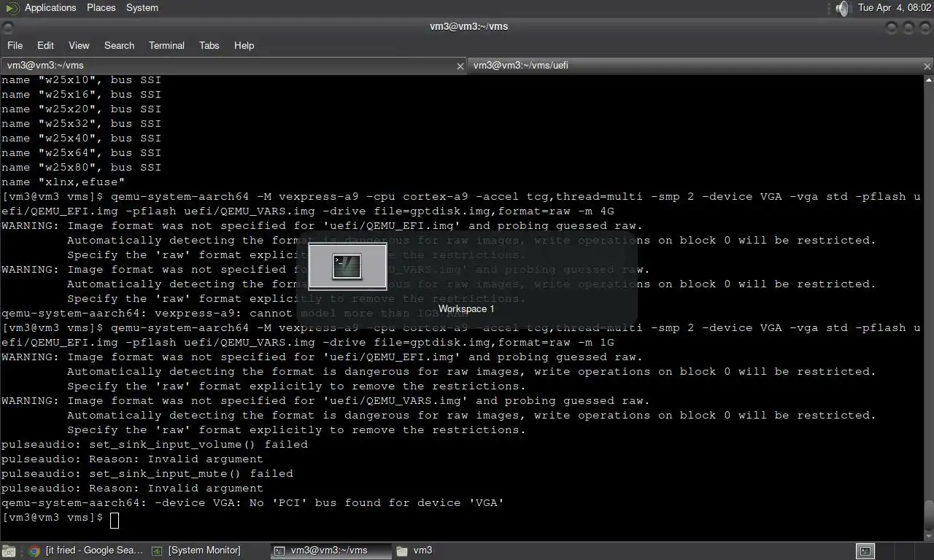Click the volume speaker icon in panel
This screenshot has width=934, height=560.
click(x=843, y=8)
